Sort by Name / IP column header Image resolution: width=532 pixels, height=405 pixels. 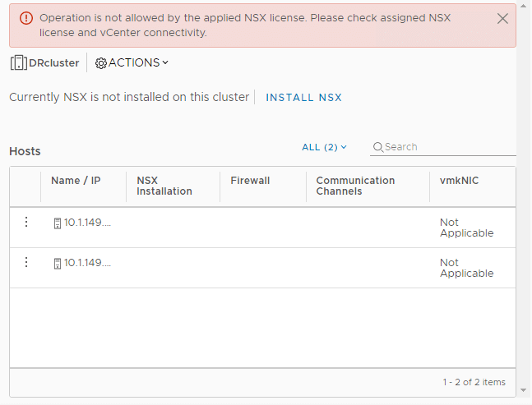point(76,180)
